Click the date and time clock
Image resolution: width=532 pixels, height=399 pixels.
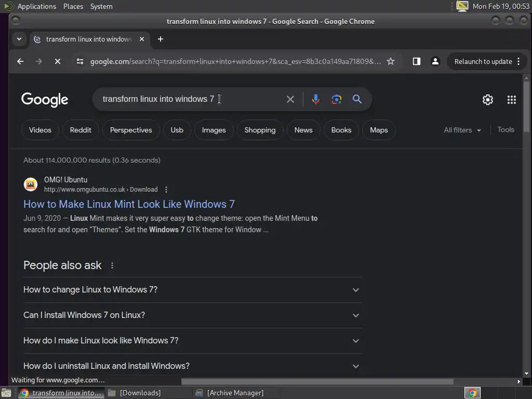point(501,6)
